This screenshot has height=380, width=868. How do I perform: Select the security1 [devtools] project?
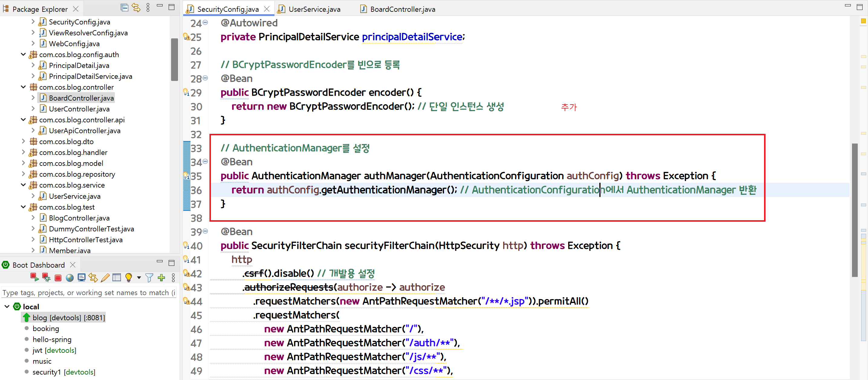coord(64,372)
